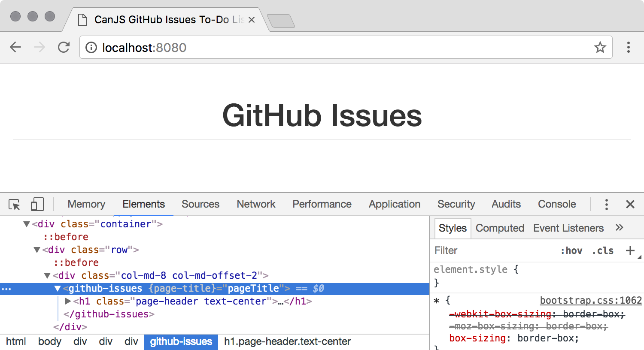Click the localhost:8080 address bar
Screen dimensions: 644x350
tap(346, 47)
